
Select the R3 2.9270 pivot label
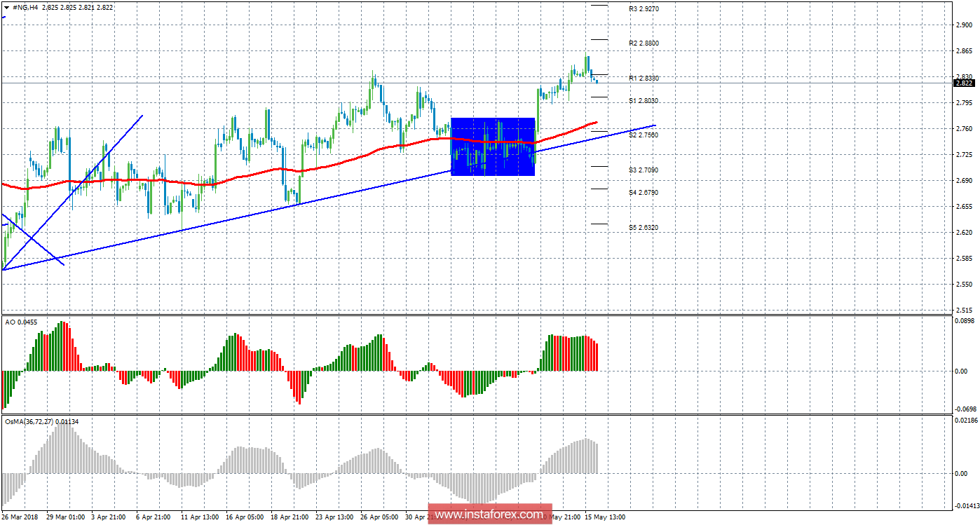[644, 9]
